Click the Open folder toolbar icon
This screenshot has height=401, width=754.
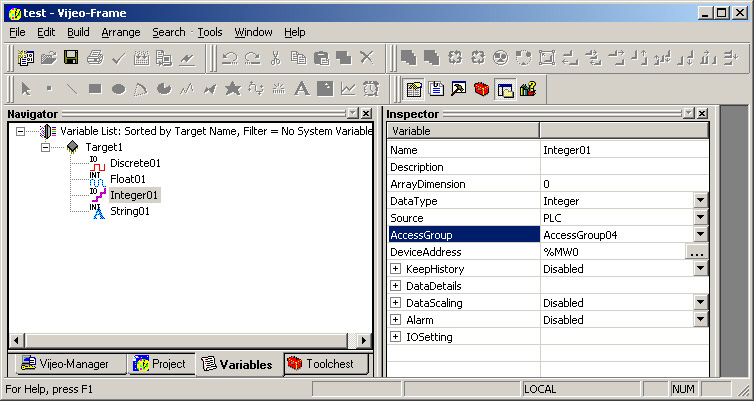(x=49, y=58)
